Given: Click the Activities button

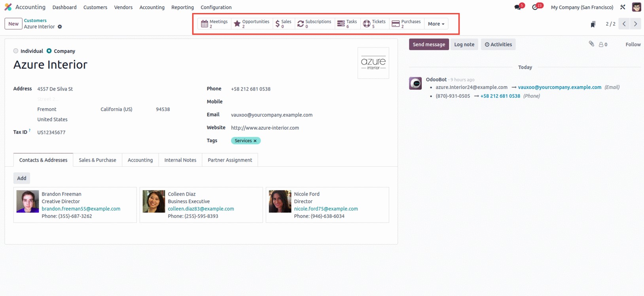Looking at the screenshot, I should [x=498, y=44].
